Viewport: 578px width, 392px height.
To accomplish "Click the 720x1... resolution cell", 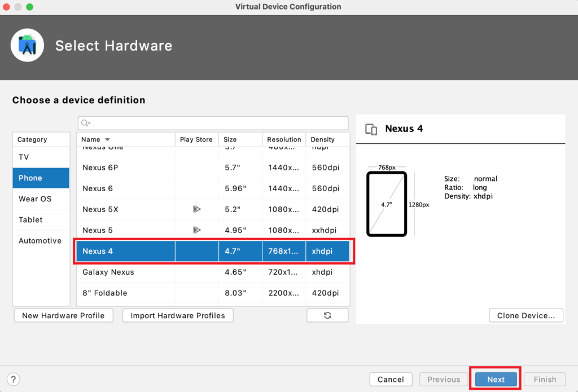I will point(283,272).
